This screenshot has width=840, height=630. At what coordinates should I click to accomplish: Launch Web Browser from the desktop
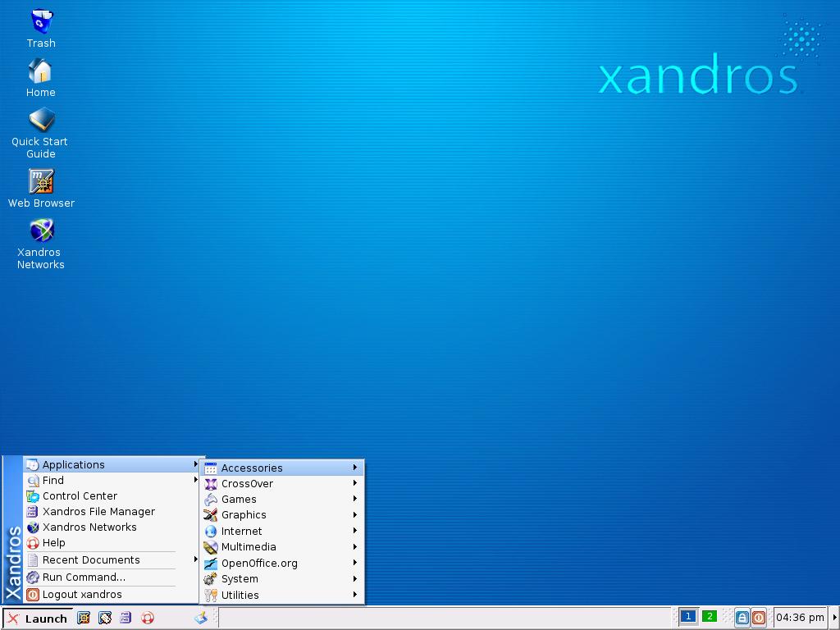[40, 182]
